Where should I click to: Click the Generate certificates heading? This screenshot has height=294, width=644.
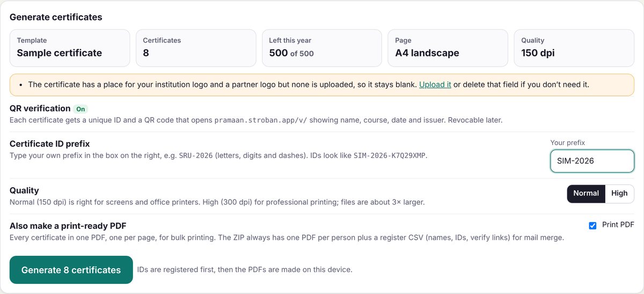[56, 17]
